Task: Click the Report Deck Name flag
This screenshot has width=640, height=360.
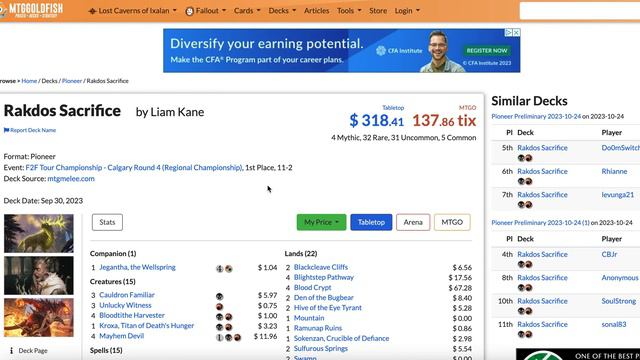Action: pyautogui.click(x=30, y=130)
